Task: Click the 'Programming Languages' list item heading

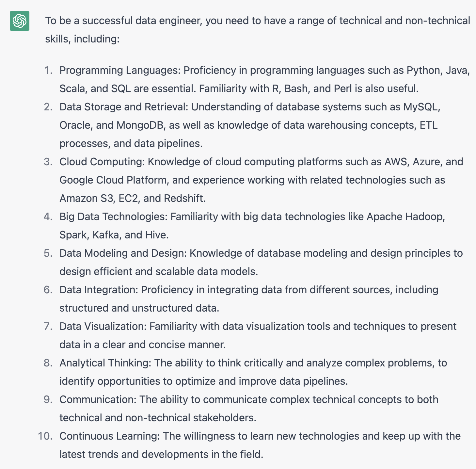Action: point(120,70)
